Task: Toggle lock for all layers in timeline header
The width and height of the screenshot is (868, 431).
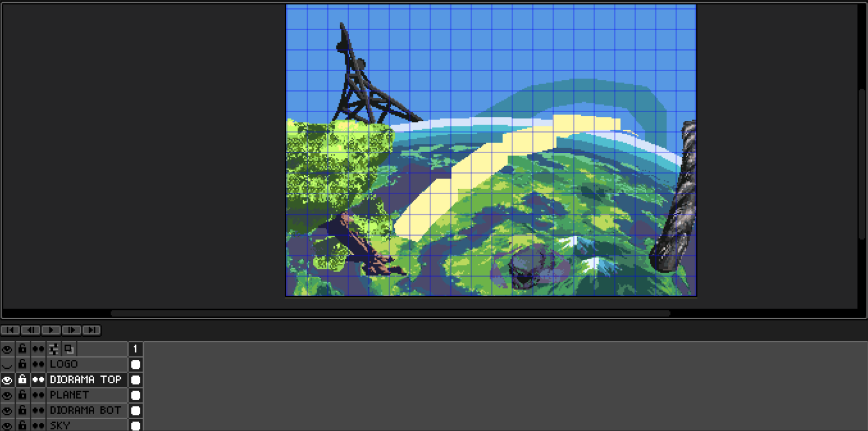Action: click(23, 349)
